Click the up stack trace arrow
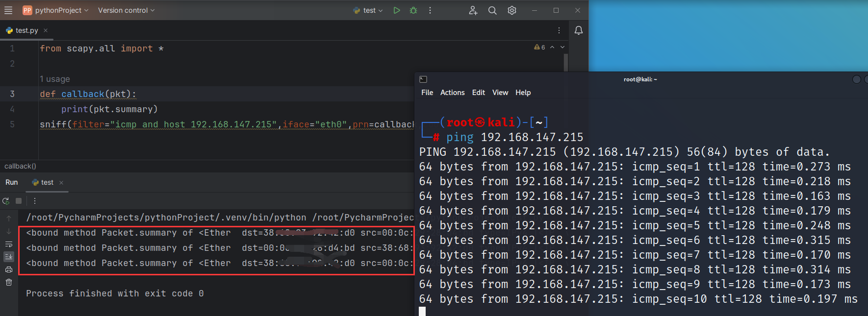This screenshot has width=868, height=316. 9,219
